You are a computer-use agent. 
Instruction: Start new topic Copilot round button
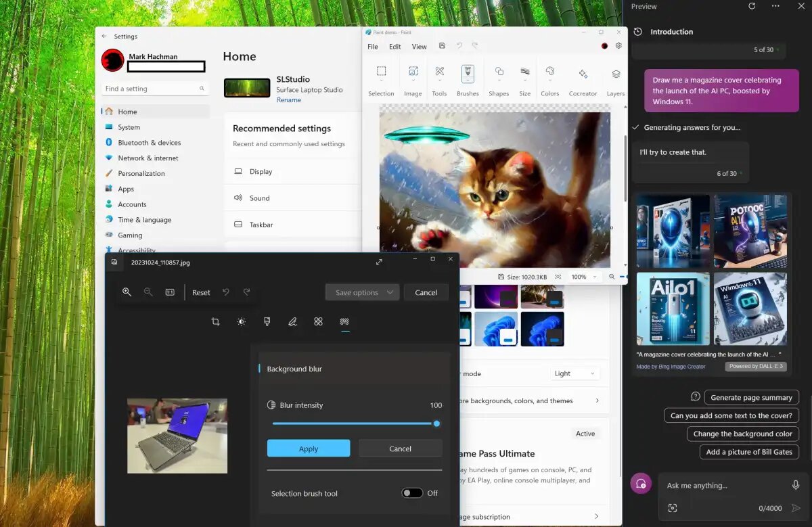click(x=641, y=483)
